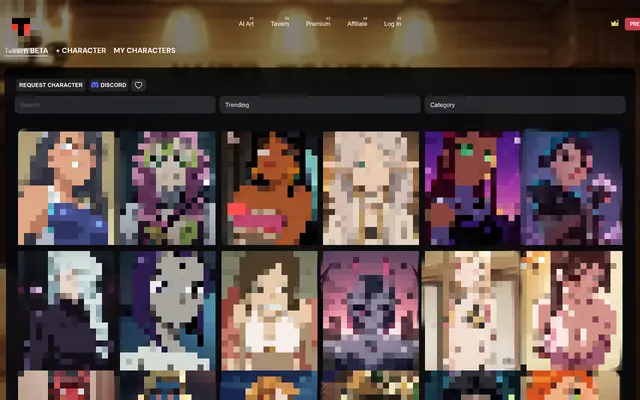
Task: Open the MY CHARACTERS tab
Action: (x=144, y=50)
